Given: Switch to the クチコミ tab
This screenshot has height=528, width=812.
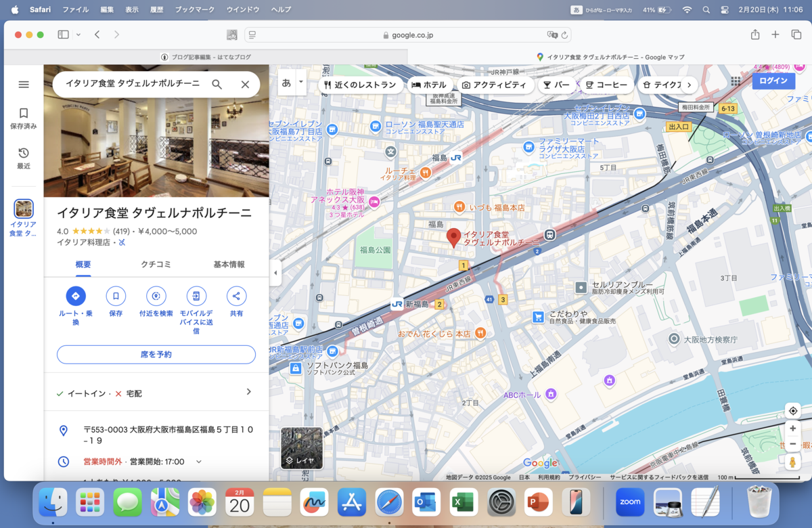Looking at the screenshot, I should (156, 265).
